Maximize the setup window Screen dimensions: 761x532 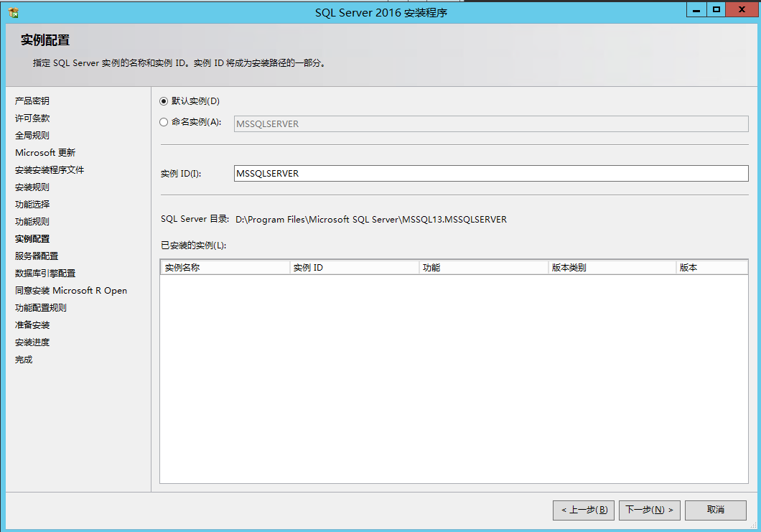click(x=716, y=10)
